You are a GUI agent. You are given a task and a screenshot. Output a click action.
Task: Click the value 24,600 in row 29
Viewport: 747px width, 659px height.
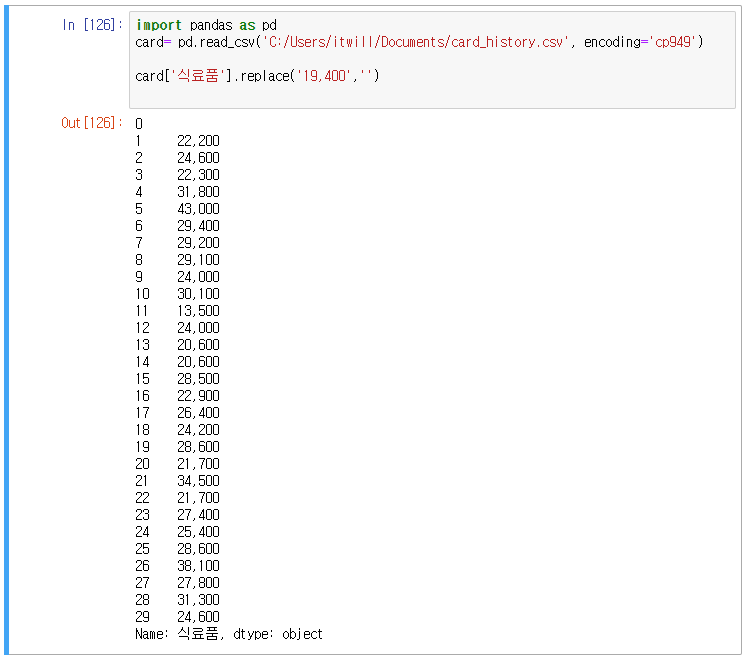coord(198,617)
